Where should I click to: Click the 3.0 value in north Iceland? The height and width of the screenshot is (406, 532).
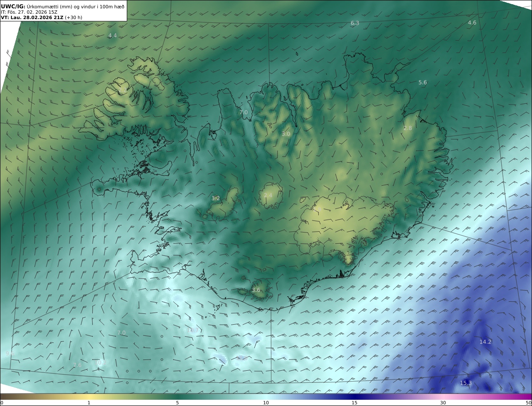[286, 134]
